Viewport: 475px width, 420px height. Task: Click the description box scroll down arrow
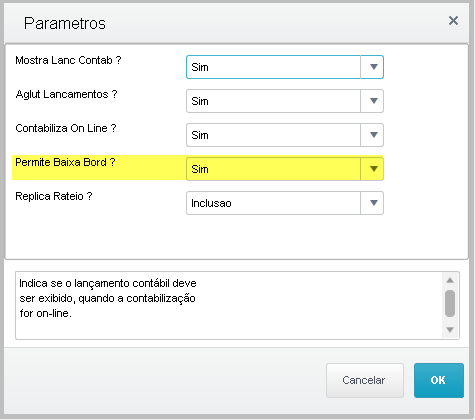pos(450,330)
